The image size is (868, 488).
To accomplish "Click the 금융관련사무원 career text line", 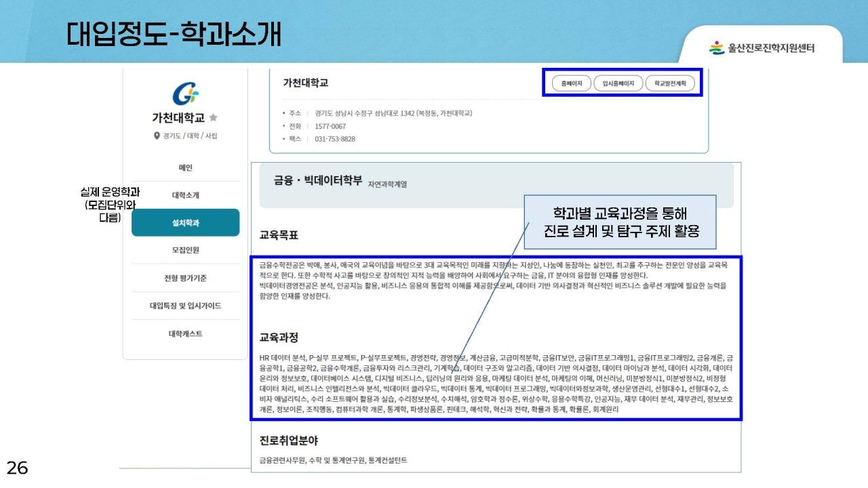I will pos(334,460).
